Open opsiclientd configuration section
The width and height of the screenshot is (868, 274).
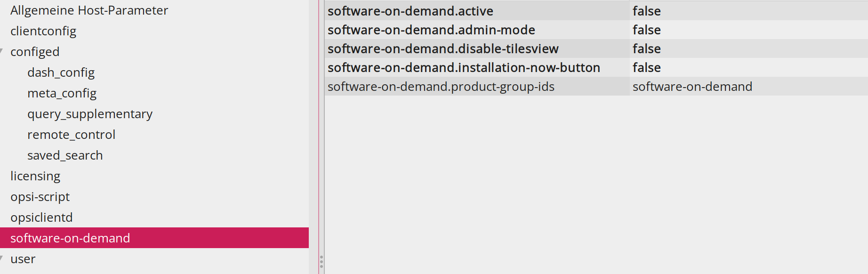pos(42,217)
